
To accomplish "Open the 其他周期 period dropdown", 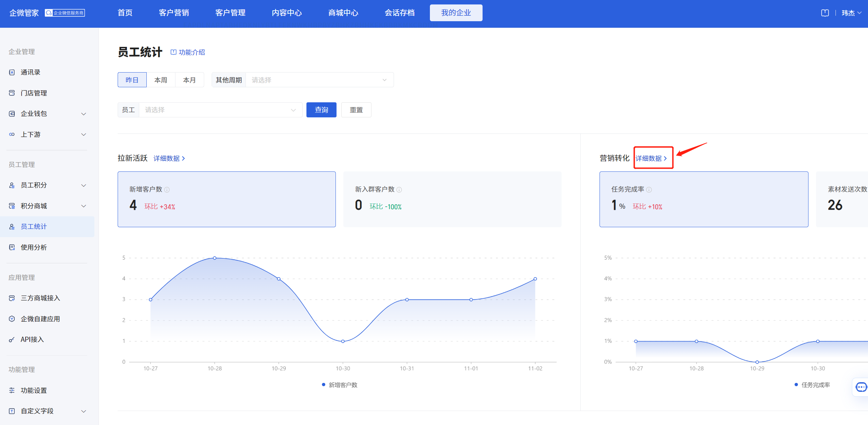I will click(320, 80).
